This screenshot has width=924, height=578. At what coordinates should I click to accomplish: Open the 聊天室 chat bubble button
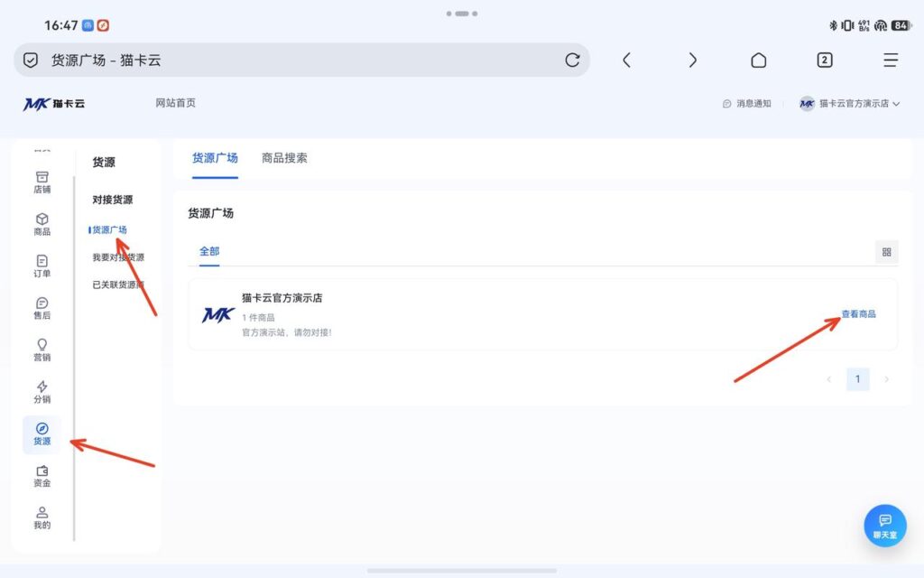885,525
